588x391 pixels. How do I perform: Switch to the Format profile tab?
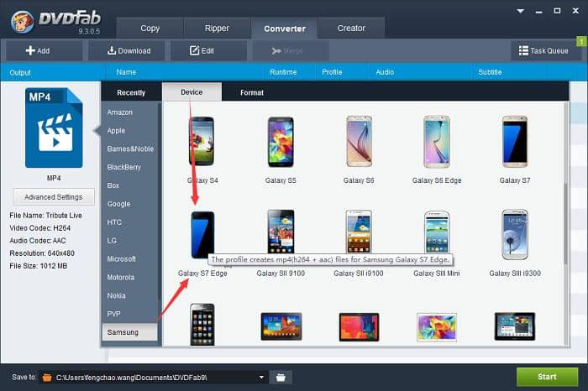[252, 92]
